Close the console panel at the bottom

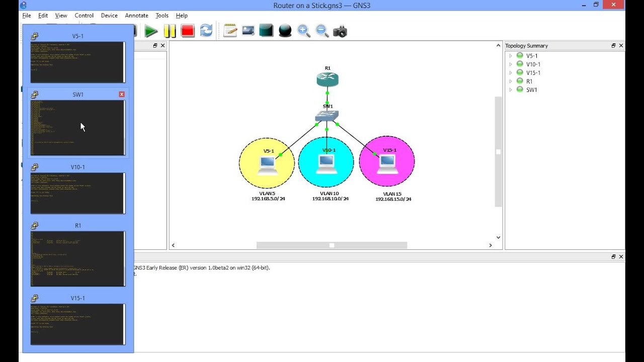pyautogui.click(x=621, y=256)
